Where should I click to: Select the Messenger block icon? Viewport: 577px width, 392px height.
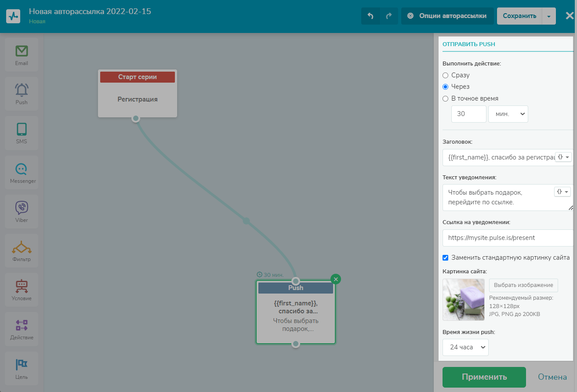tap(22, 169)
